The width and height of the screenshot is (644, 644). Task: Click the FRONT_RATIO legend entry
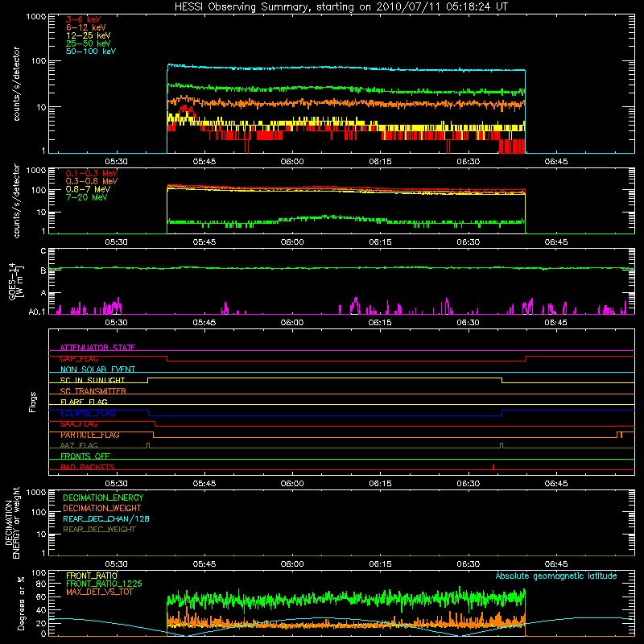pyautogui.click(x=92, y=576)
